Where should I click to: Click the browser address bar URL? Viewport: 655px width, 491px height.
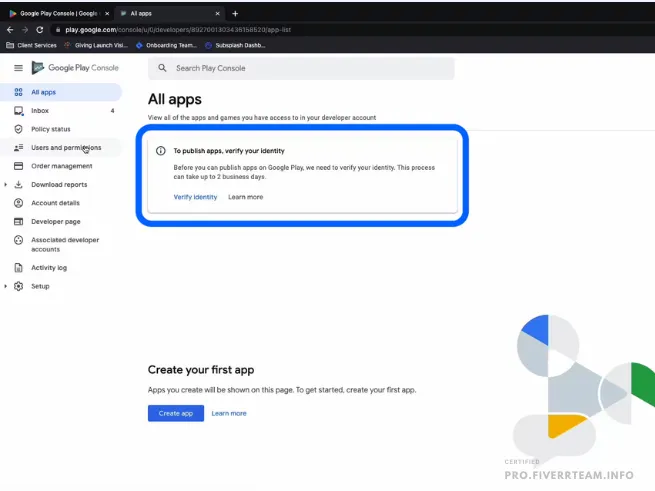178,30
